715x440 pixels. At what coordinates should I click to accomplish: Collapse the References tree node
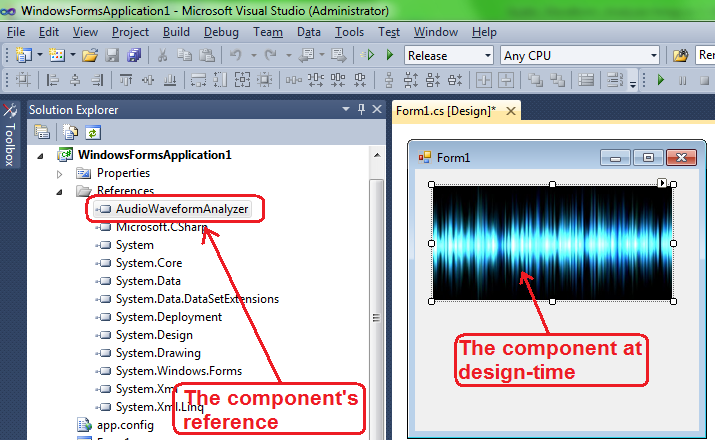click(60, 191)
